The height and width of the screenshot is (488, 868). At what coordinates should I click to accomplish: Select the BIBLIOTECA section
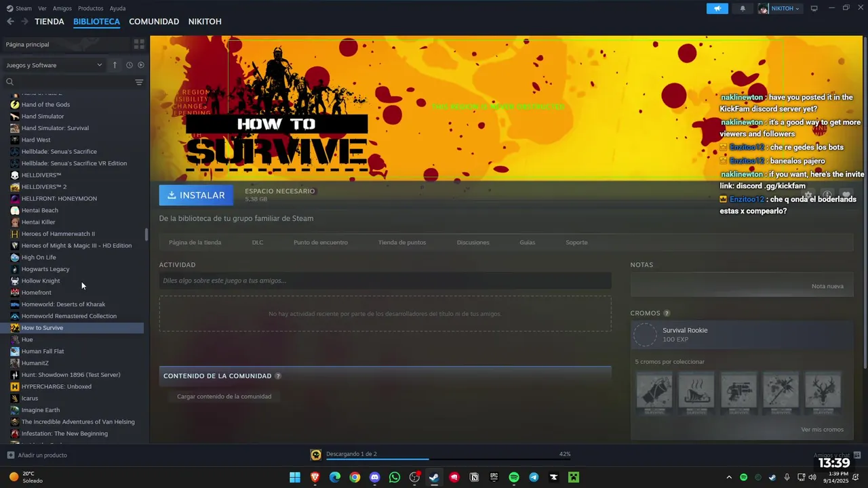97,22
